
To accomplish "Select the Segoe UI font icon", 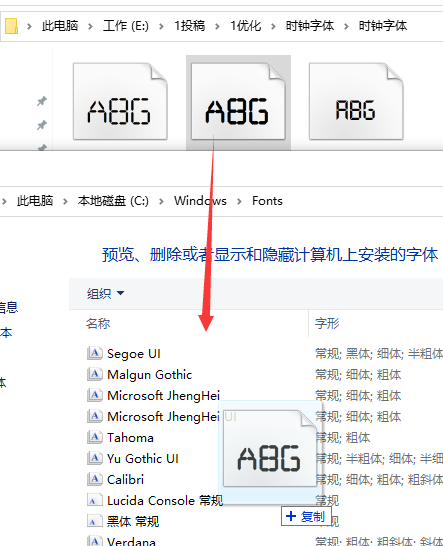I will 95,353.
